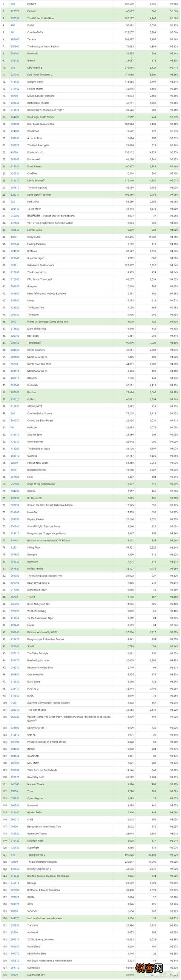
Task: Click the 4000 link for Garry's Mod
Action: tap(13, 237)
